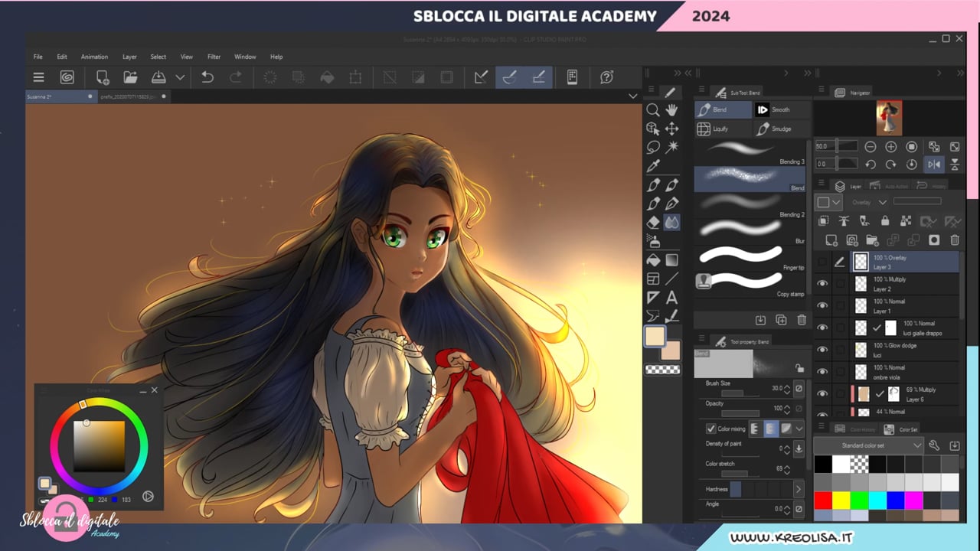Pick the red swatch in color set
980x551 pixels.
pos(823,500)
